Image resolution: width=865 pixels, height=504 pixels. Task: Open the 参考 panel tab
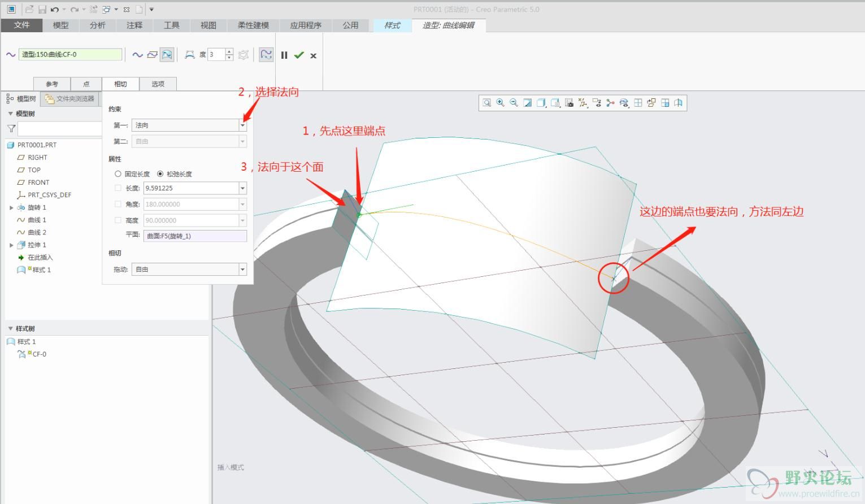(52, 84)
